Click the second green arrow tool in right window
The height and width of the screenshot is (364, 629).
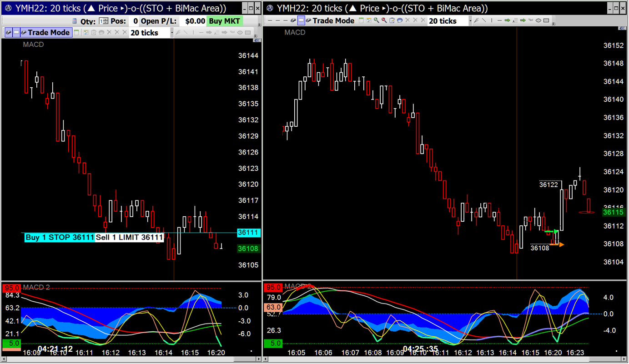(523, 20)
